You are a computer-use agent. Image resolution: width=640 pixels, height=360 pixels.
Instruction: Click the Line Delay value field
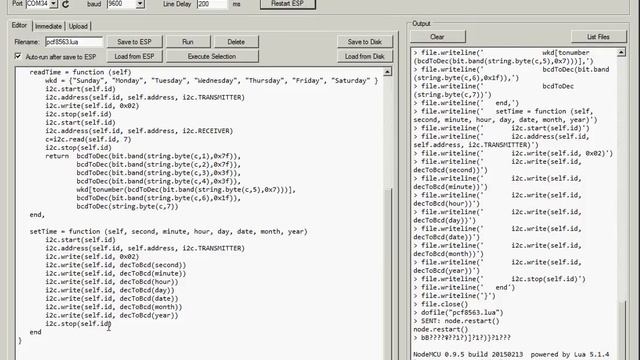pos(212,4)
